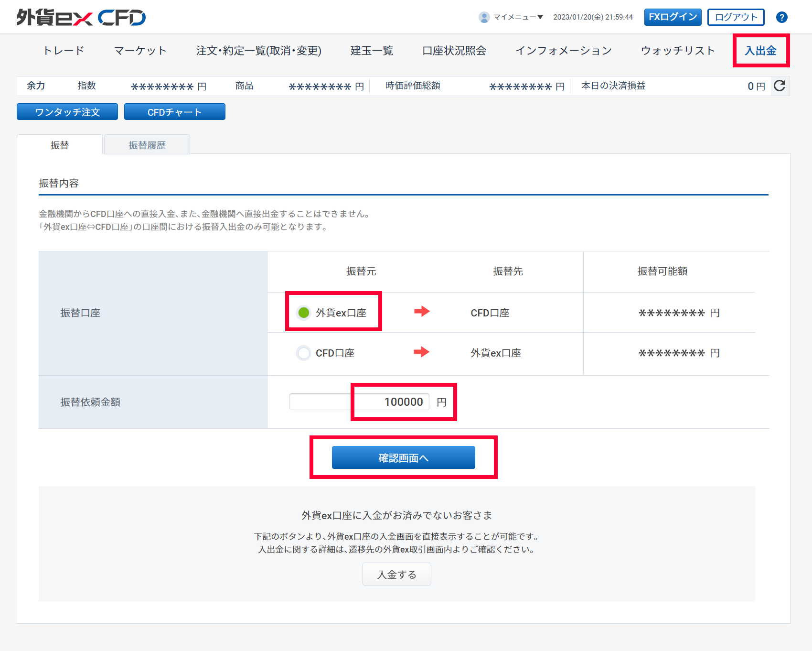Open the 入出金 menu
The width and height of the screenshot is (812, 651).
(760, 51)
